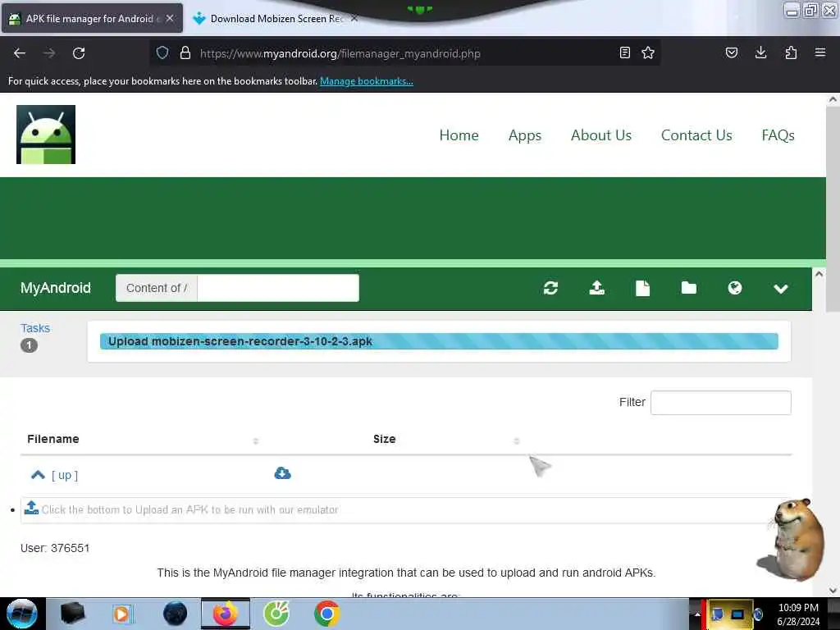This screenshot has width=840, height=630.
Task: Click the Manage bookmarks link
Action: pos(367,81)
